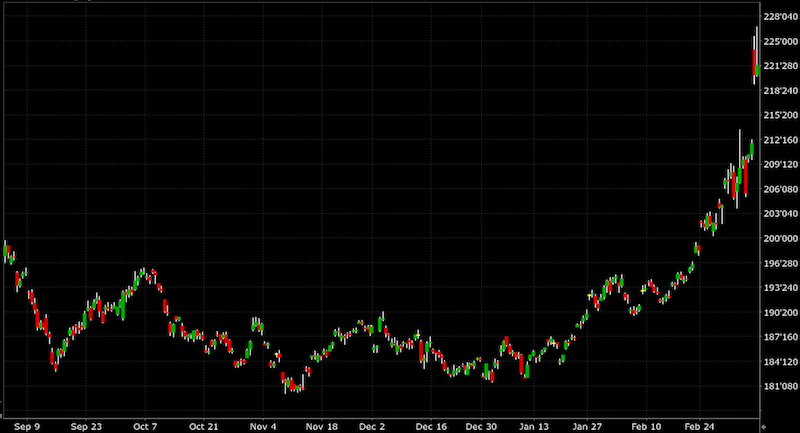Click the Nov 4 date label
The height and width of the screenshot is (433, 800).
[x=262, y=425]
